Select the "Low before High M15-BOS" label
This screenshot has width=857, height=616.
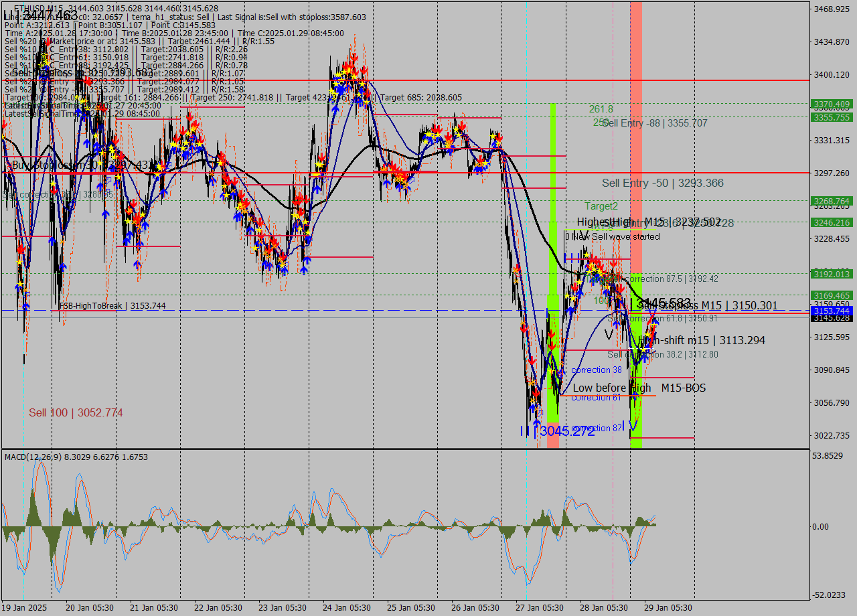(x=639, y=388)
